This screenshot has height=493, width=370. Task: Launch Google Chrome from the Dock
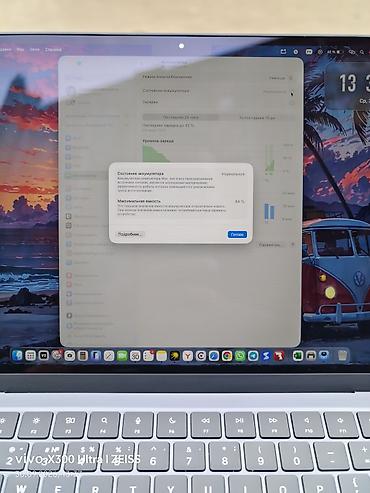(x=227, y=356)
